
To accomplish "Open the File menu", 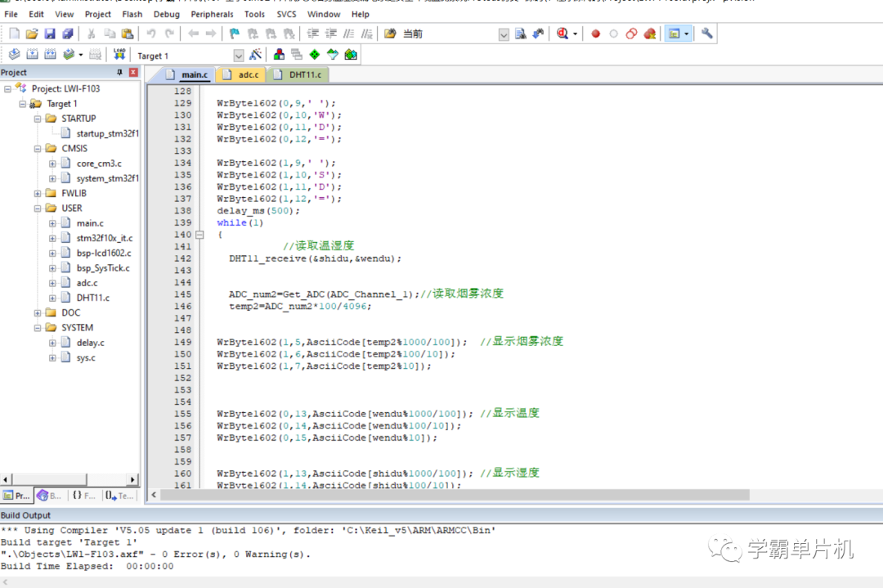I will tap(11, 14).
